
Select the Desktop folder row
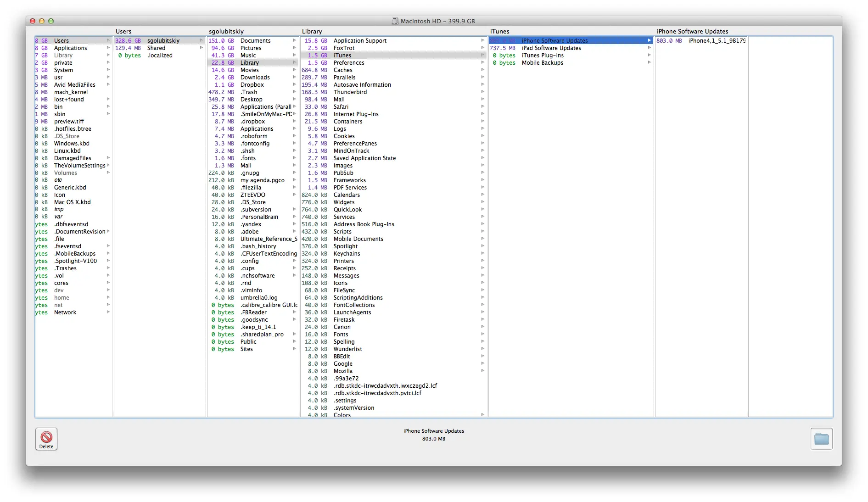253,100
